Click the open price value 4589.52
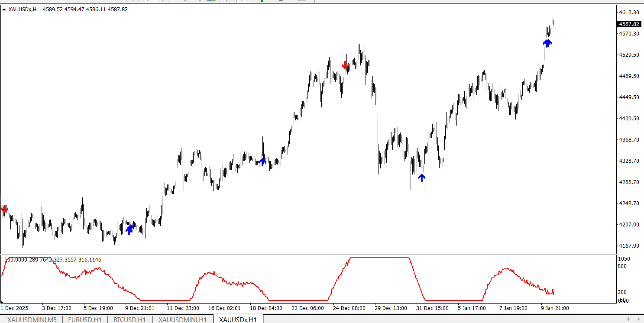The image size is (644, 323). (x=53, y=10)
